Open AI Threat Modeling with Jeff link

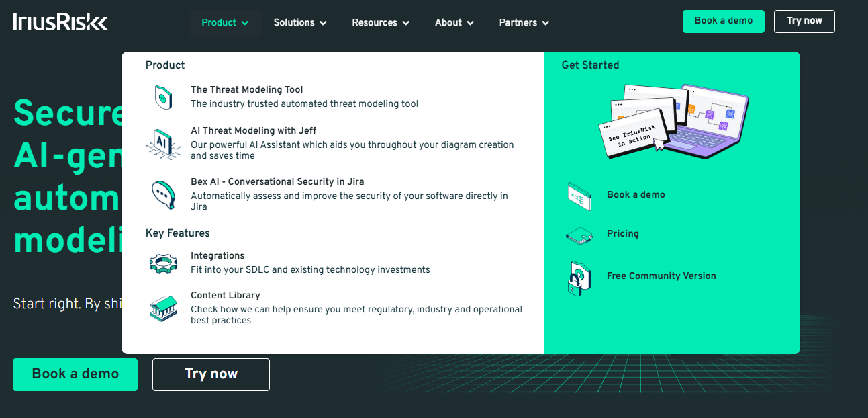(254, 130)
